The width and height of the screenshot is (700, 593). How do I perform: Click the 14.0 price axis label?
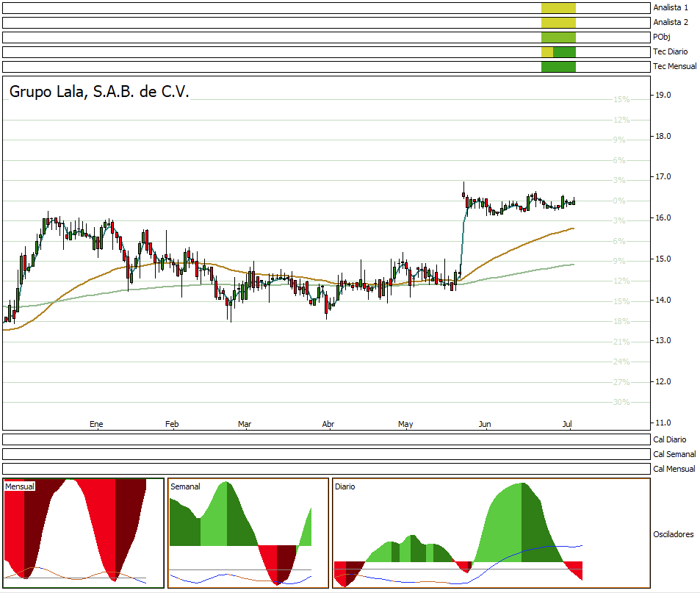pyautogui.click(x=663, y=300)
